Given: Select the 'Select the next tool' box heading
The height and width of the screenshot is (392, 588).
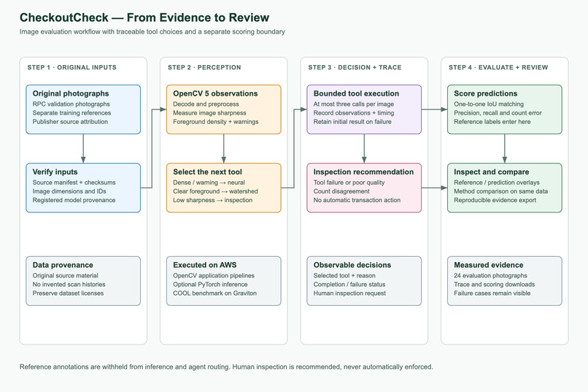Looking at the screenshot, I should tap(207, 172).
